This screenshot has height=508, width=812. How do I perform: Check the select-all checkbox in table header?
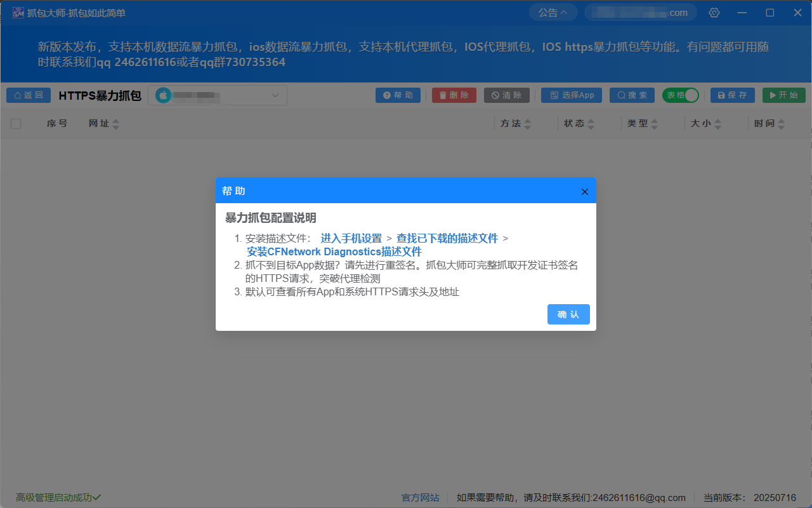pyautogui.click(x=16, y=123)
